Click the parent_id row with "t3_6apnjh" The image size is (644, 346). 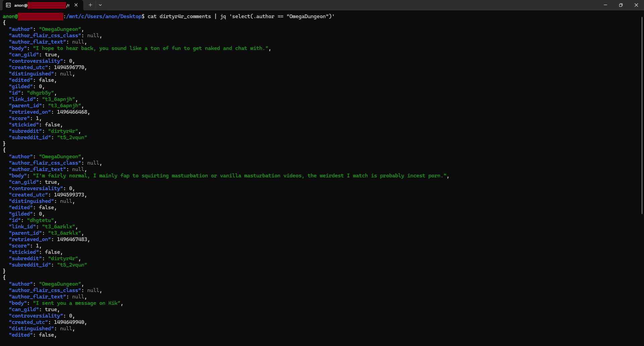[x=46, y=106]
